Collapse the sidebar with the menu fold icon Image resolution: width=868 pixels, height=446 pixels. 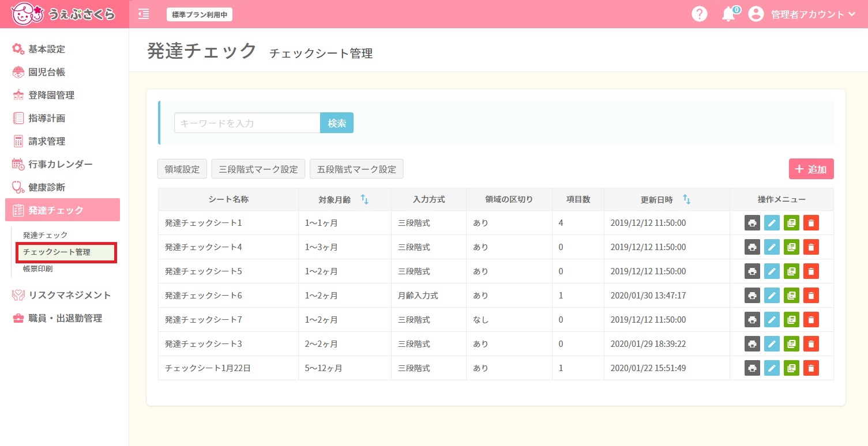[x=144, y=14]
